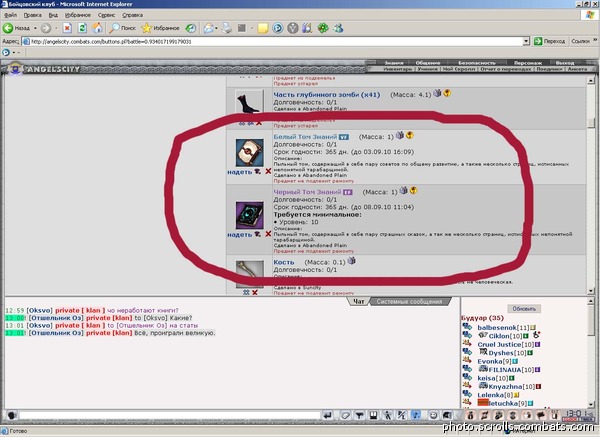Screen dimensions: 600x437
Task: Open the Знания game menu item
Action: point(394,63)
